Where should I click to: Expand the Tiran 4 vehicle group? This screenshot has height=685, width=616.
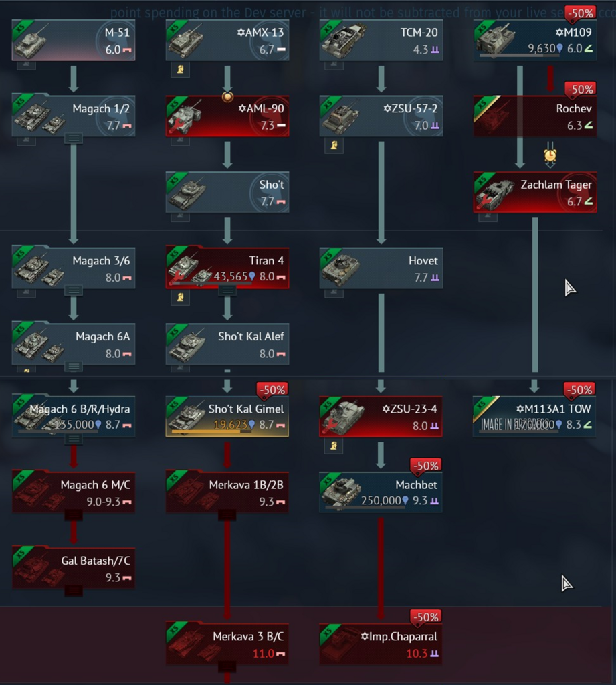click(x=227, y=290)
